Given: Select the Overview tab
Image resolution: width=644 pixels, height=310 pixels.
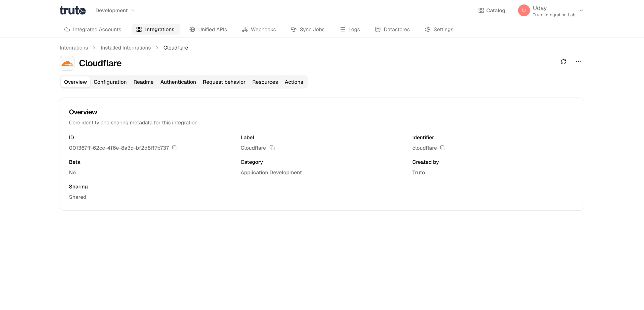Looking at the screenshot, I should tap(75, 82).
